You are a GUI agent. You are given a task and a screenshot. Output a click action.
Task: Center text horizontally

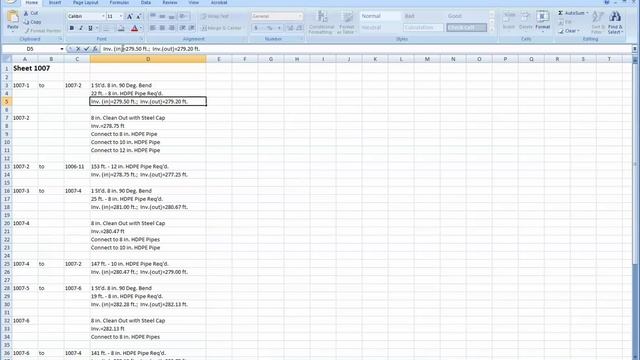[162, 28]
